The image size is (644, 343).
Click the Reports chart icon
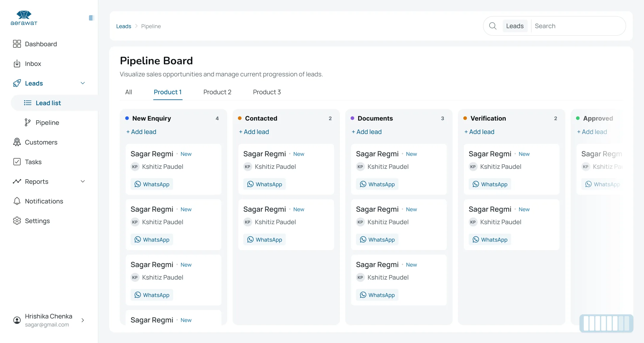click(17, 181)
